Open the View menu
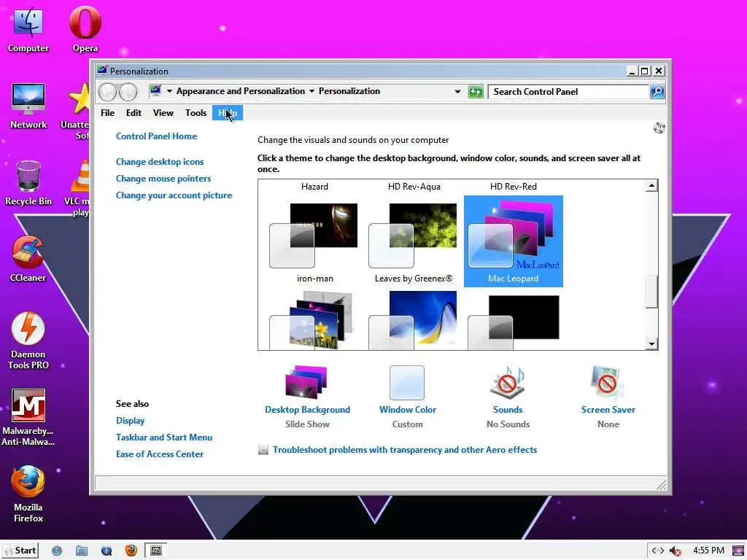 coord(163,113)
